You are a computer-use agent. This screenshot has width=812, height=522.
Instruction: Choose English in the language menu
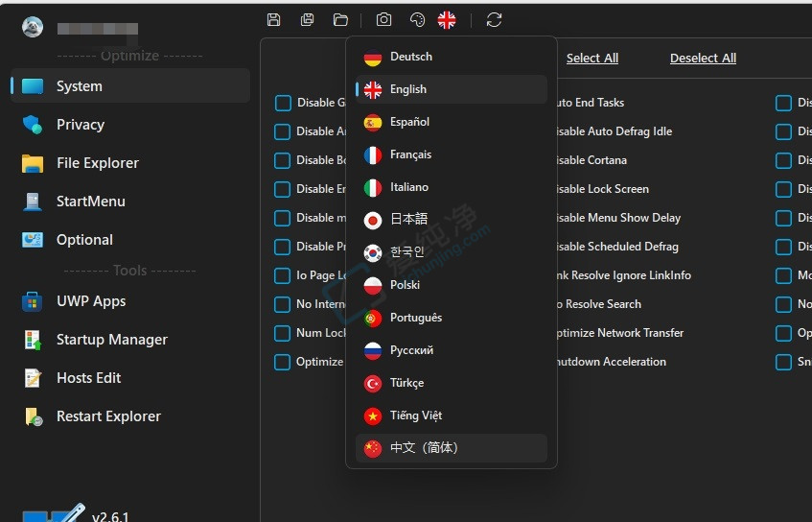click(x=451, y=89)
